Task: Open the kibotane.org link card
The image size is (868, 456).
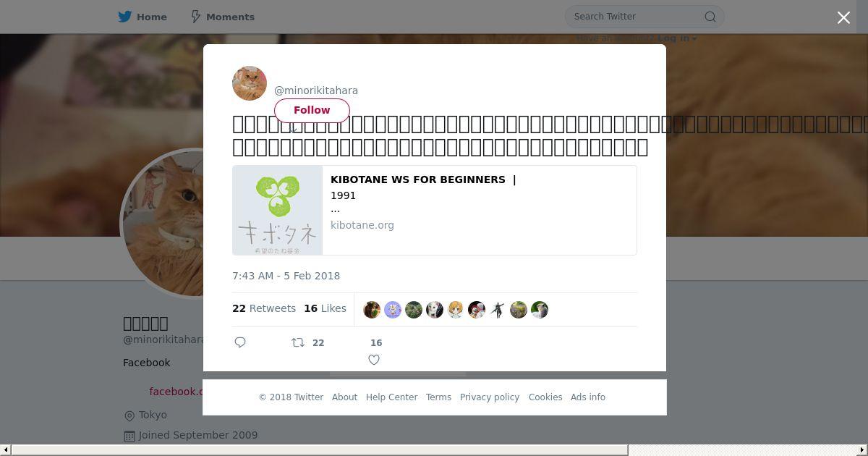Action: 435,210
